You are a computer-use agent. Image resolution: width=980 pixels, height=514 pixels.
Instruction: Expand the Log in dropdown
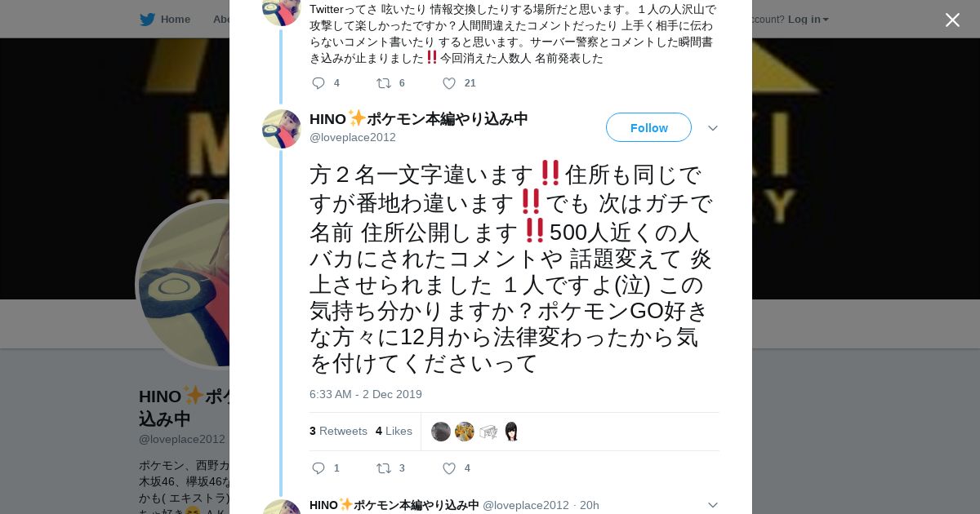click(808, 19)
